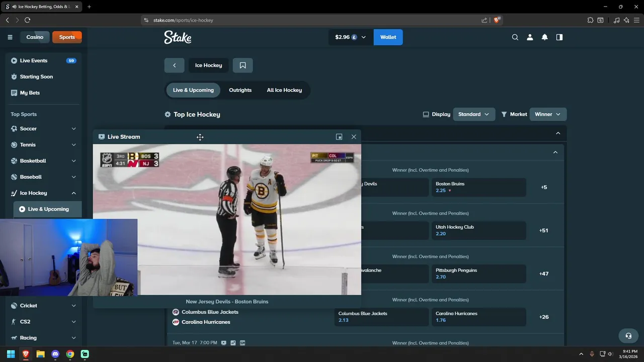Open +5 more markets for Bruins game
The width and height of the screenshot is (644, 362).
(544, 187)
